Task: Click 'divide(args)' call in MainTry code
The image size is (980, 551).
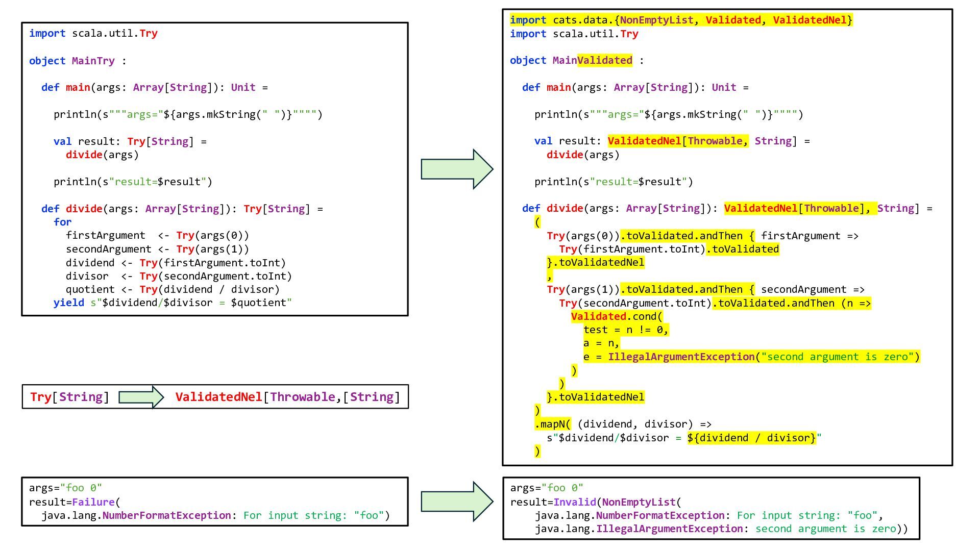Action: [x=102, y=155]
